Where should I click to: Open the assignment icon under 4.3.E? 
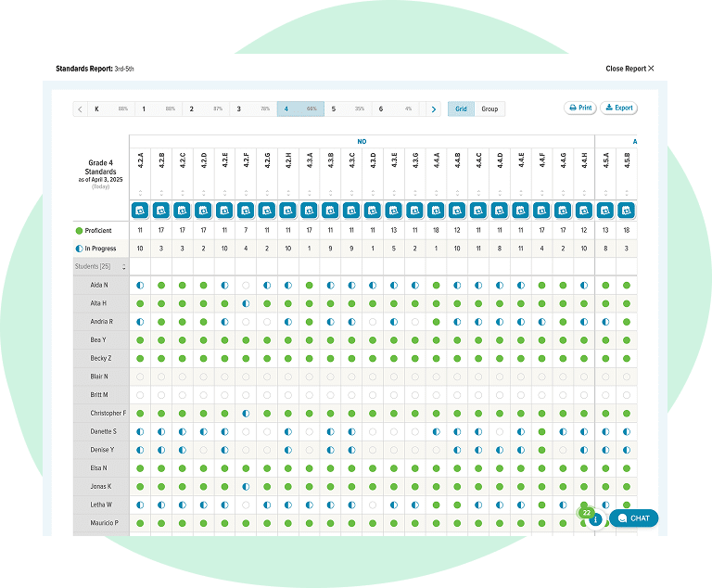click(x=394, y=210)
